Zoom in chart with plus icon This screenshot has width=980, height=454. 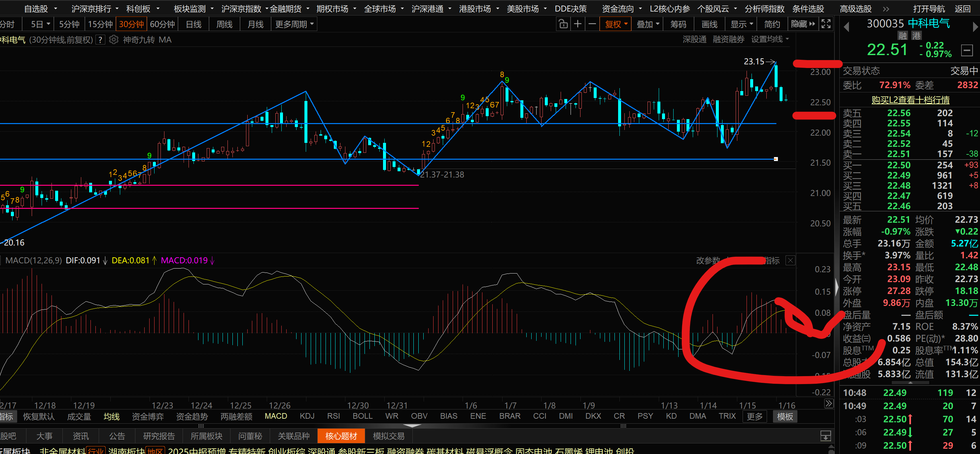point(577,24)
